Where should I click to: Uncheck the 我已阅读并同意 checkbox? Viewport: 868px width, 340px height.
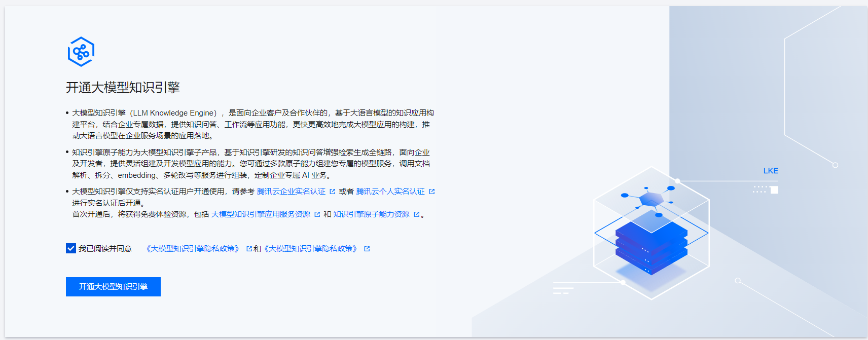point(71,248)
